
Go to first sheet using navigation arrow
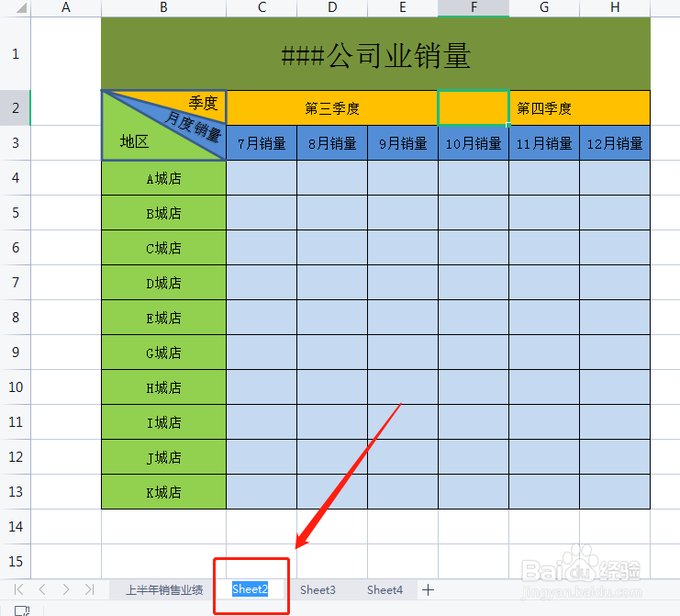(18, 589)
